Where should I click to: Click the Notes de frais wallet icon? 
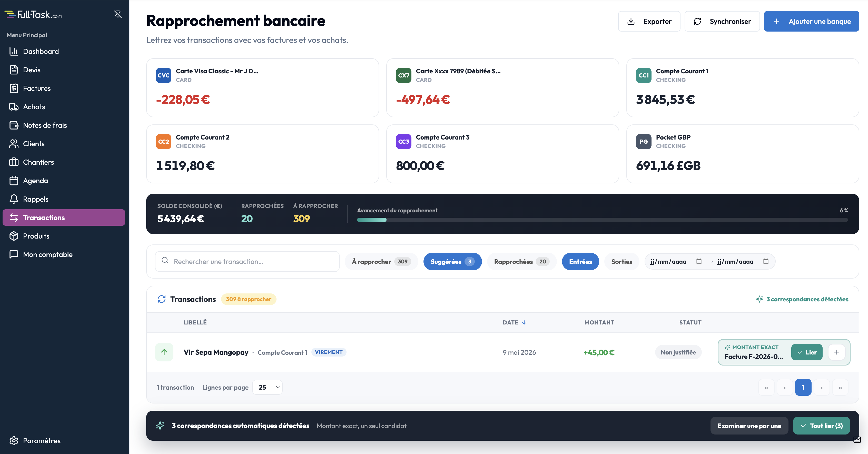pyautogui.click(x=14, y=125)
